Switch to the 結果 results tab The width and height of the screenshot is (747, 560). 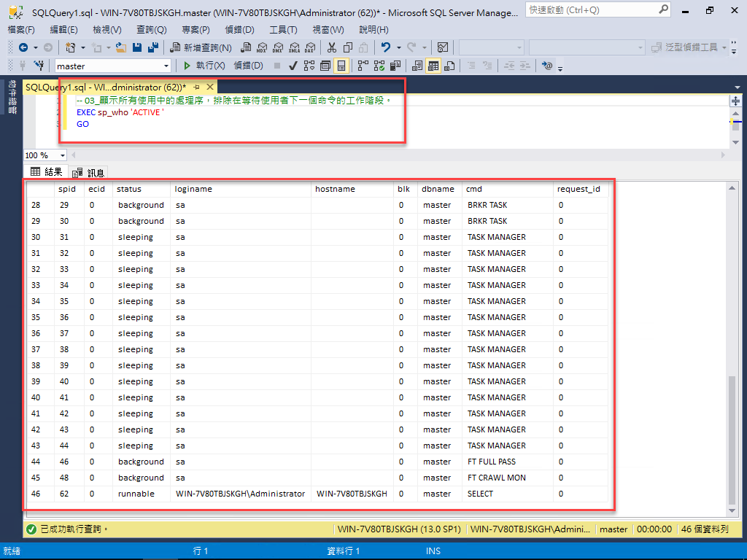click(x=46, y=171)
